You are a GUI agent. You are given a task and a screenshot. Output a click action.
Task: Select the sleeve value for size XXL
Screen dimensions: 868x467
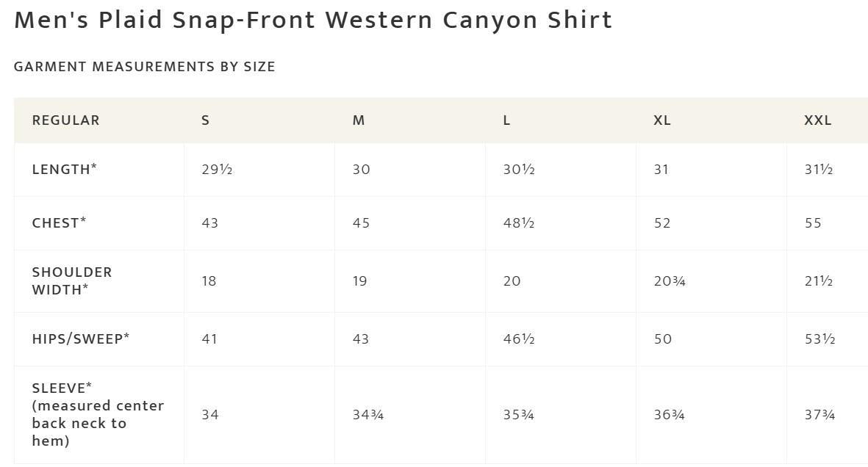(820, 415)
